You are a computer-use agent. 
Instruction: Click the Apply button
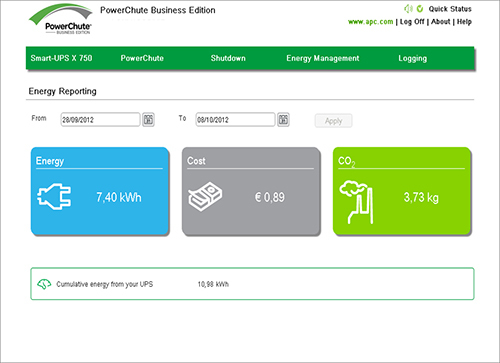point(333,121)
